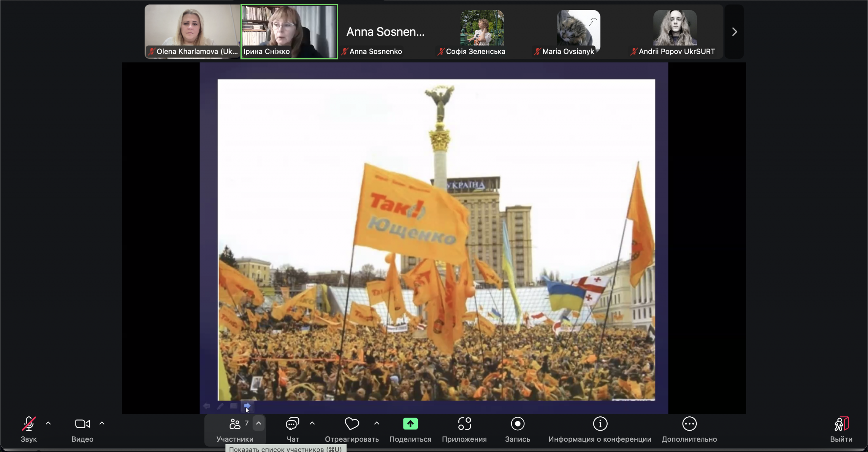Select Ірина Сніжко's video thumbnail
Screen dimensions: 868x452
(x=289, y=32)
